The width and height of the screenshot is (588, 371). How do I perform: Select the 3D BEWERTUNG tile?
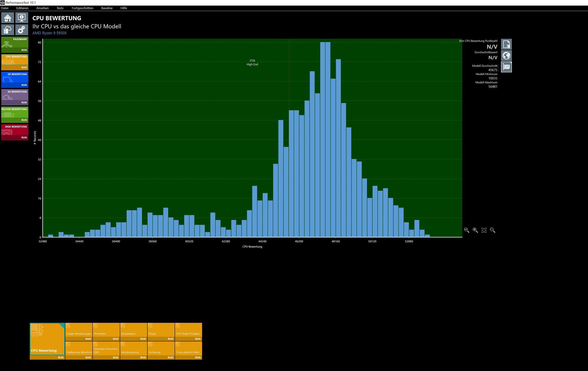click(15, 95)
